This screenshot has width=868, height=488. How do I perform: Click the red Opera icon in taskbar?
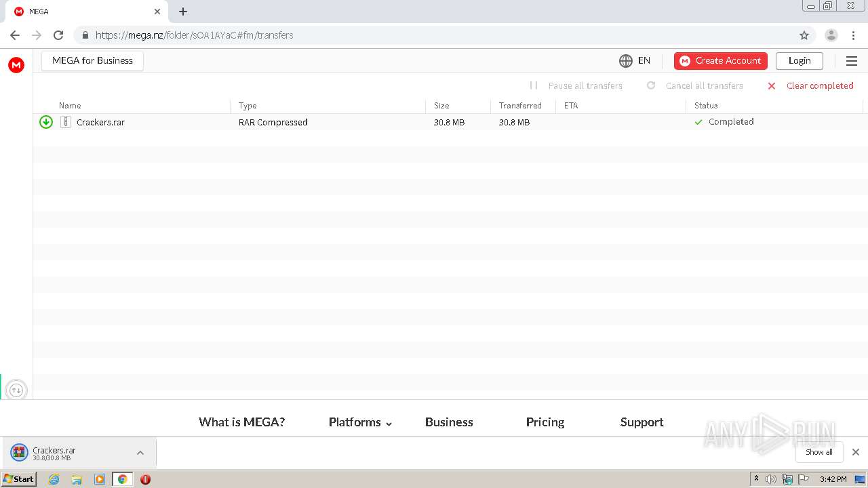[x=145, y=479]
